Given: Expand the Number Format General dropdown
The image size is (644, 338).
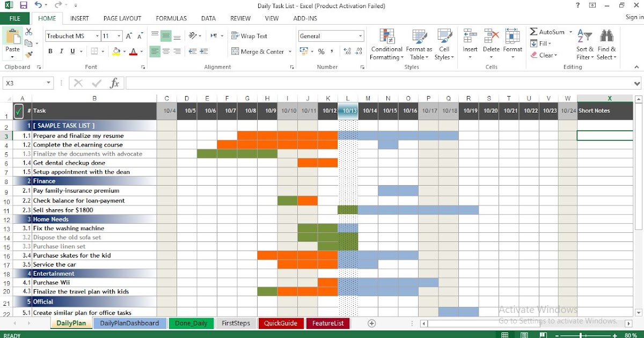Looking at the screenshot, I should pyautogui.click(x=361, y=35).
